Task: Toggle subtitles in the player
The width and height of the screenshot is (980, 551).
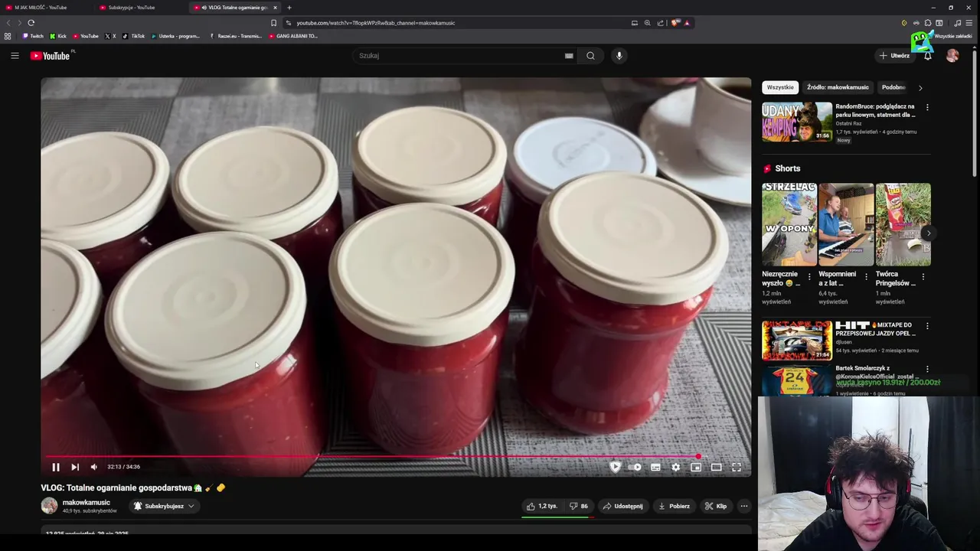Action: [656, 467]
